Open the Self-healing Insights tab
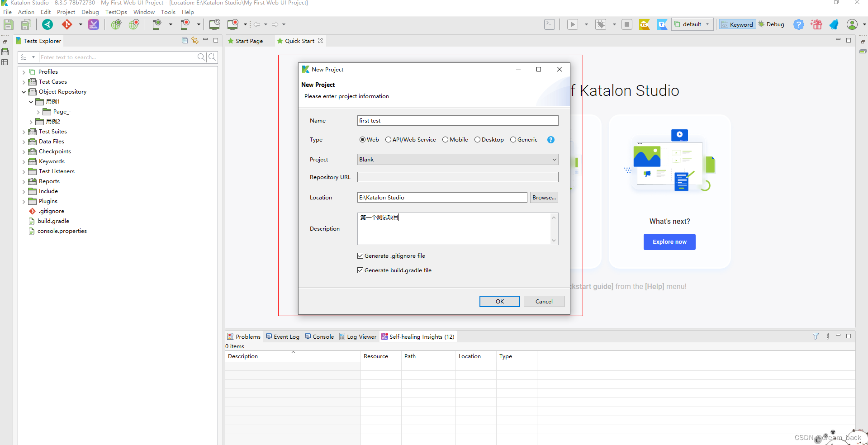 tap(417, 337)
